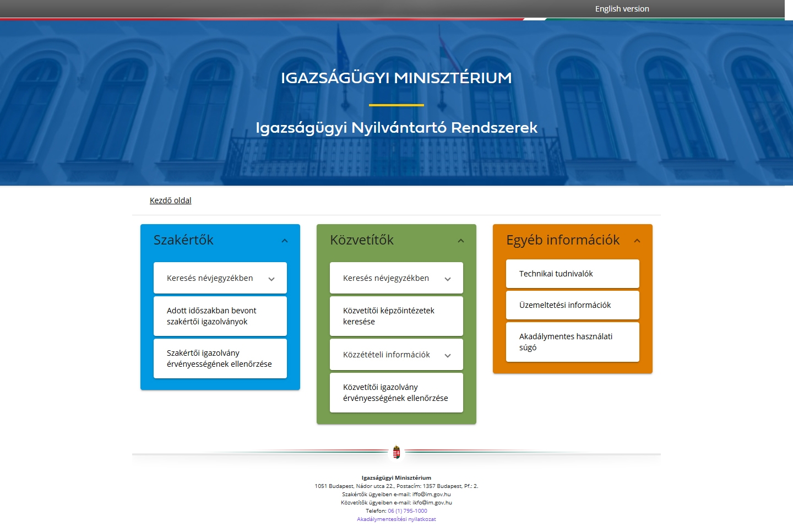This screenshot has height=532, width=793.
Task: Click the bold Igazságügyi Minisztérium footer name
Action: tap(397, 478)
